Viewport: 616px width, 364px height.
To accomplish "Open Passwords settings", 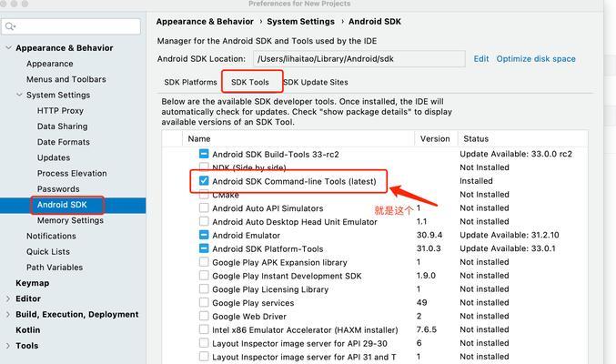I will pyautogui.click(x=58, y=189).
